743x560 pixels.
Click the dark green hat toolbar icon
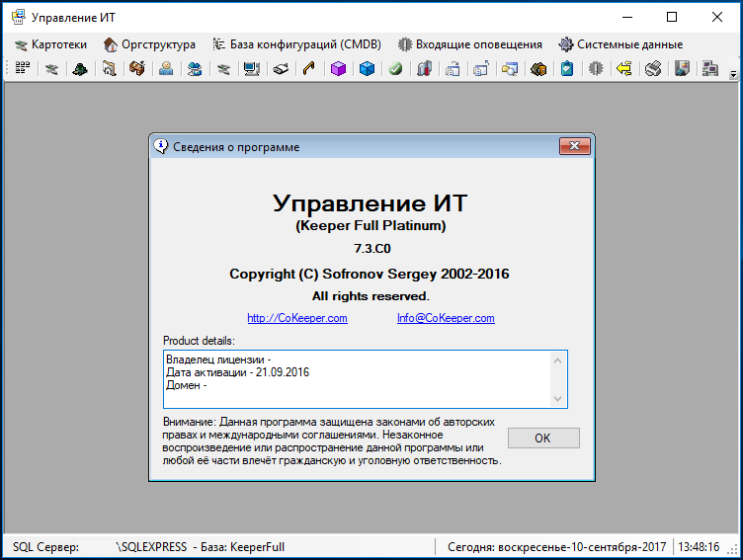tap(80, 69)
